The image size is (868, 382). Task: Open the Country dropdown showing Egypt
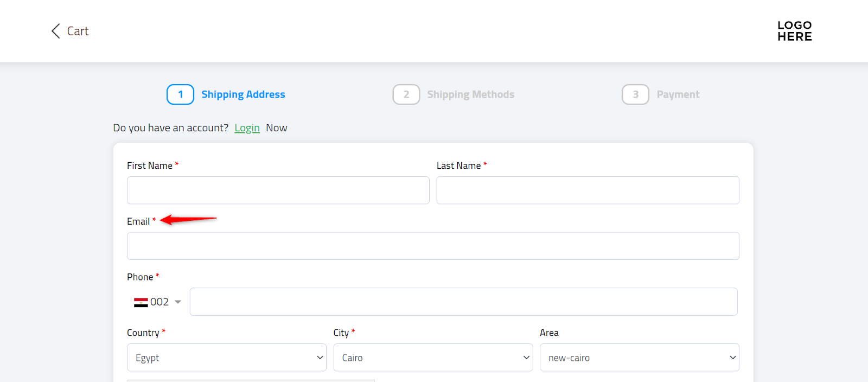click(x=227, y=358)
